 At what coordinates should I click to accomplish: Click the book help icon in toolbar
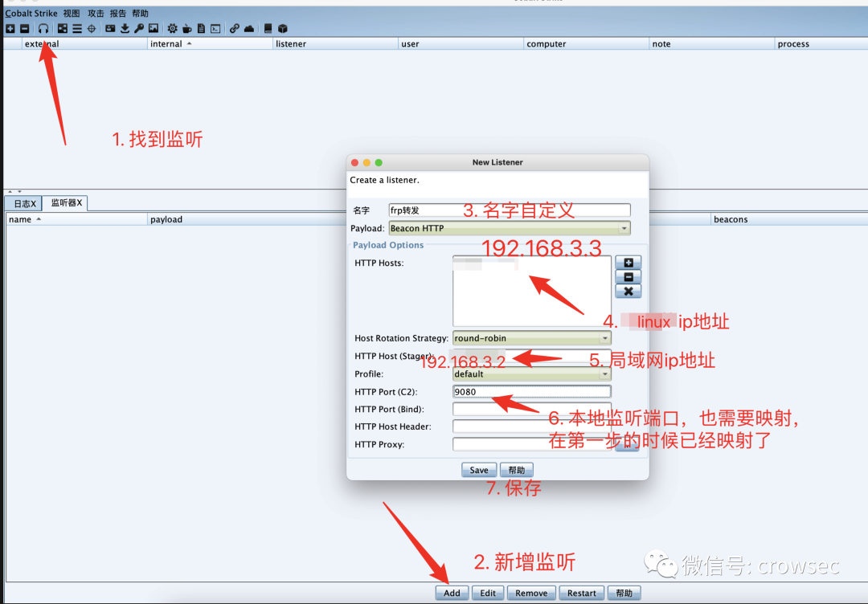(x=268, y=28)
